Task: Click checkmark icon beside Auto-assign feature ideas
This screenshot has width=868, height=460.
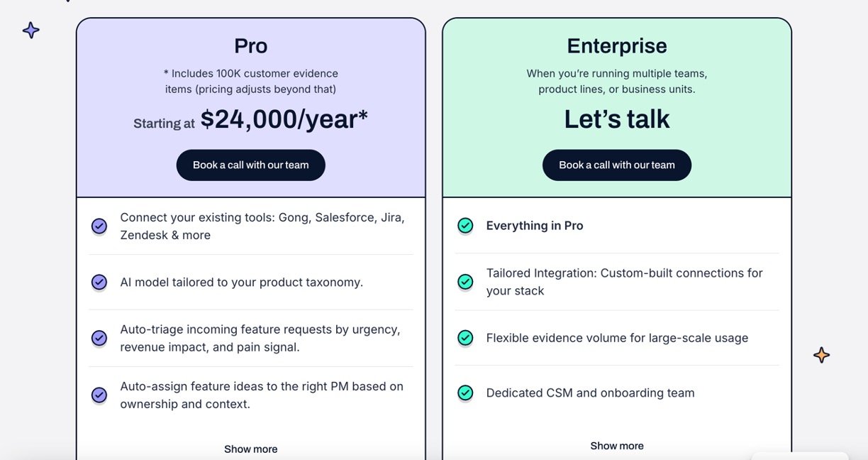Action: click(99, 395)
